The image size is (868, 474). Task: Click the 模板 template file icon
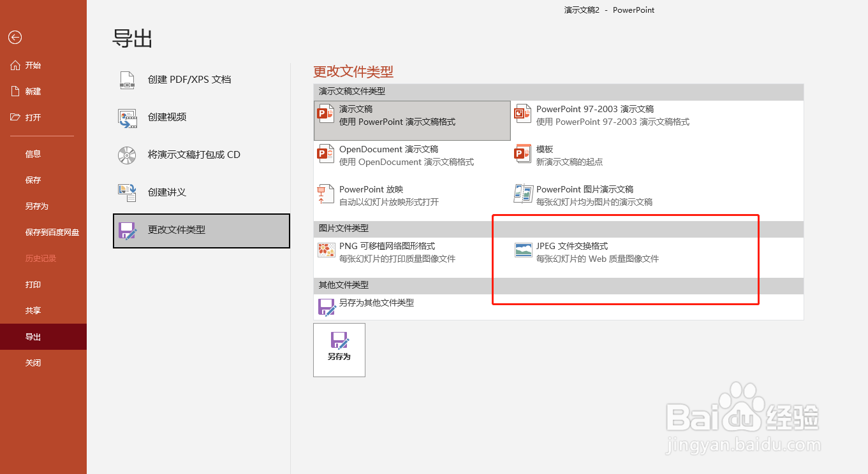coord(523,155)
